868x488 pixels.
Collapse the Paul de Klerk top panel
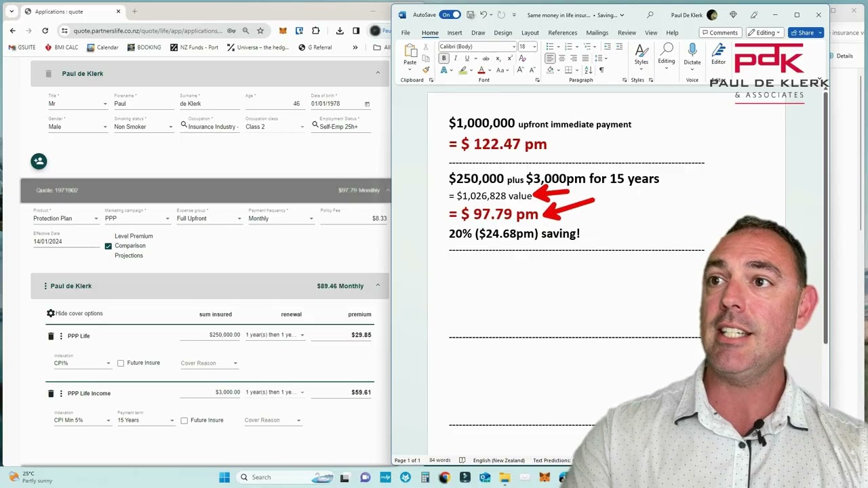pyautogui.click(x=378, y=73)
